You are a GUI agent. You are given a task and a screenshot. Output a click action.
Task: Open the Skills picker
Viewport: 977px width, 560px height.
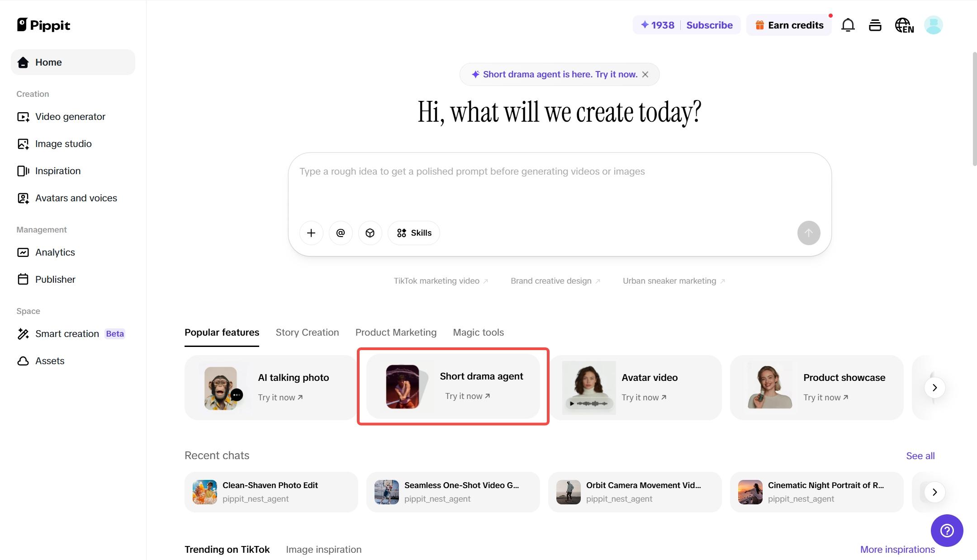coord(414,233)
